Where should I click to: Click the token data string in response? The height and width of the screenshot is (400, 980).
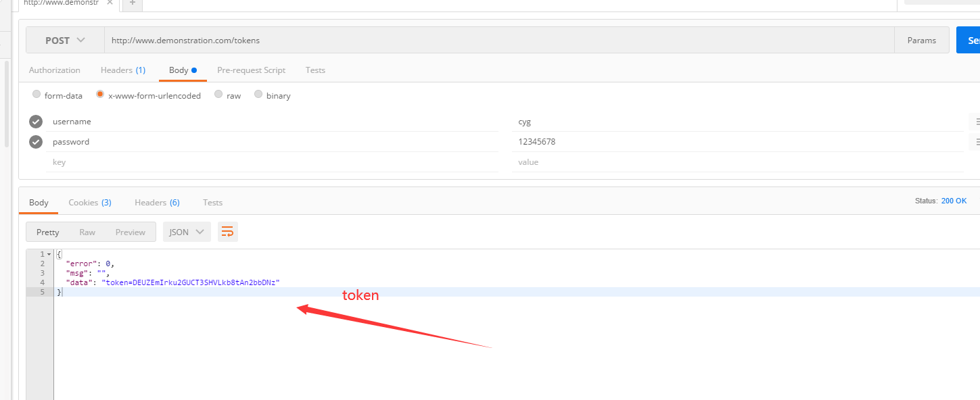coord(191,282)
